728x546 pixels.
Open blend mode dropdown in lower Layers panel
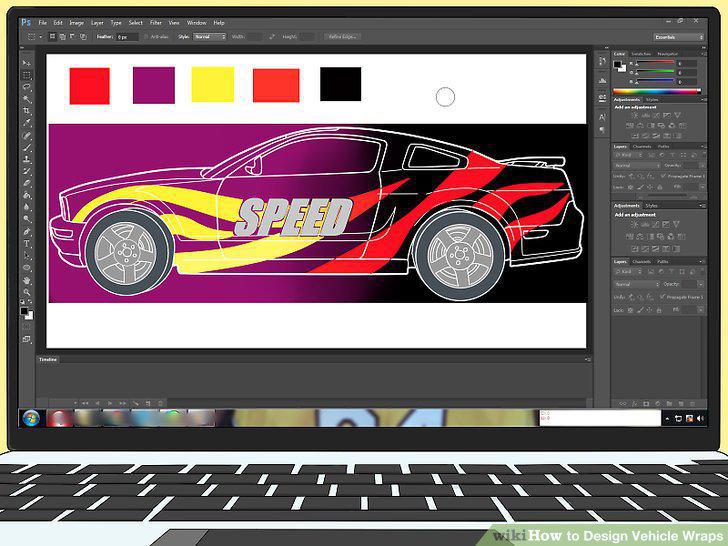[637, 284]
